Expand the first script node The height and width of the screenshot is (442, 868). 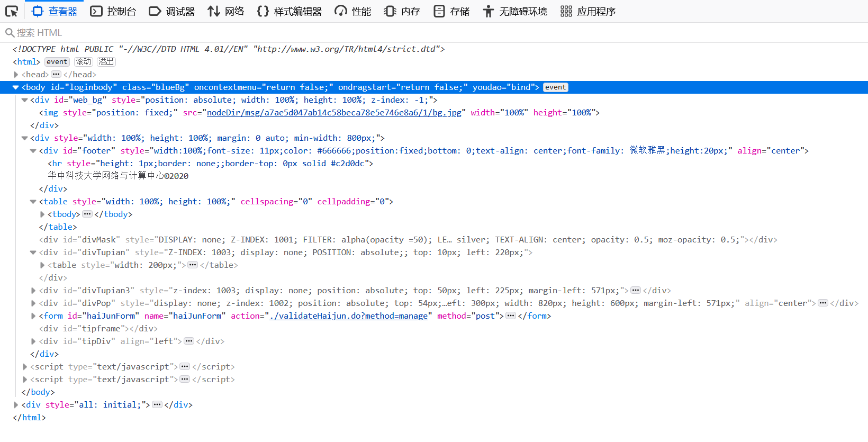[x=25, y=367]
